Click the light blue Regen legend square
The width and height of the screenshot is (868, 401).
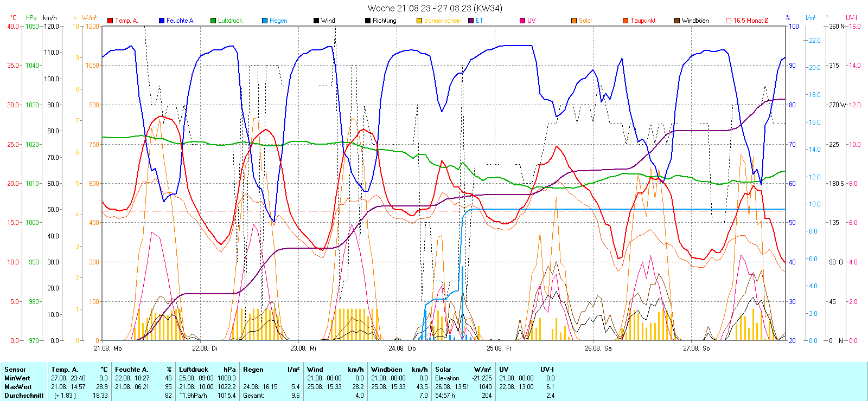[x=265, y=21]
